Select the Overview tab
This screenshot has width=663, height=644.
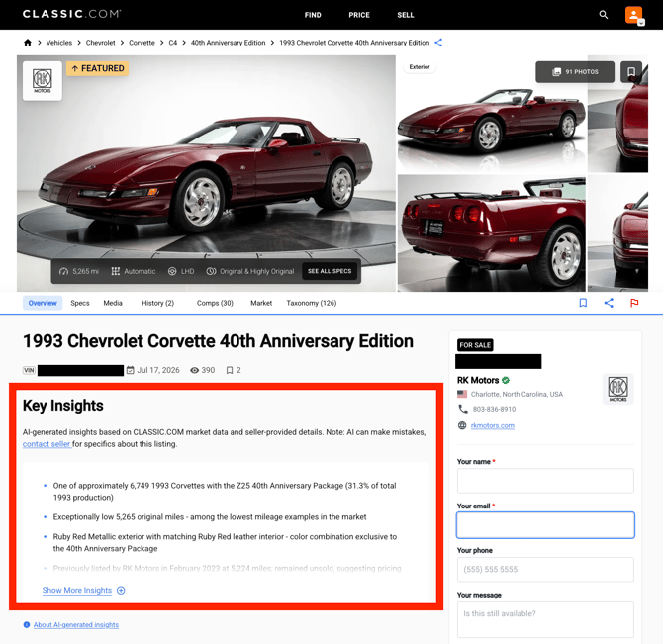(43, 303)
